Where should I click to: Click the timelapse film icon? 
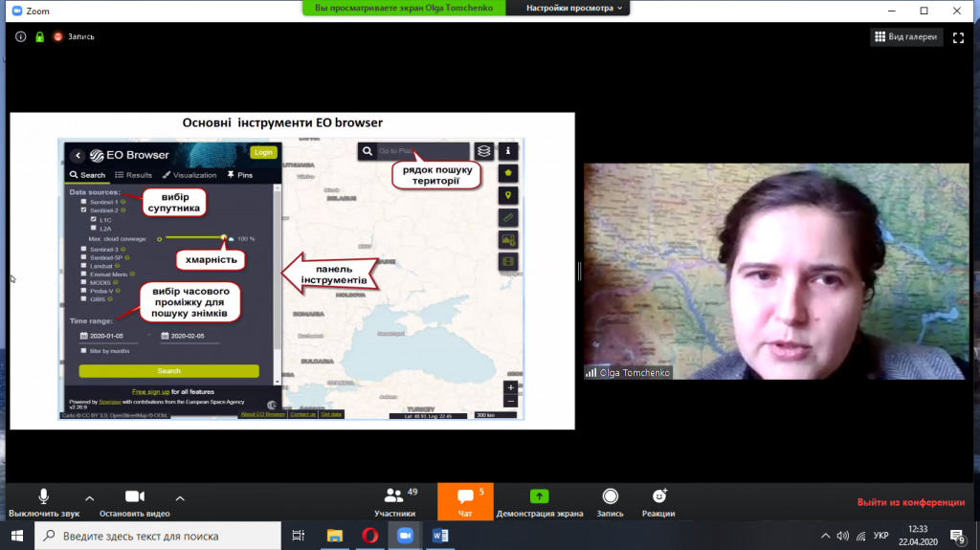point(508,262)
